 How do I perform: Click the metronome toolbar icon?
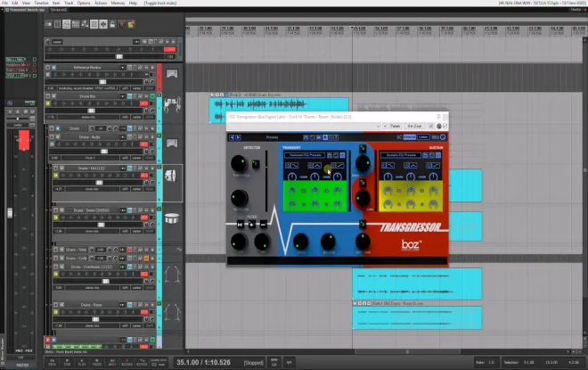122,24
